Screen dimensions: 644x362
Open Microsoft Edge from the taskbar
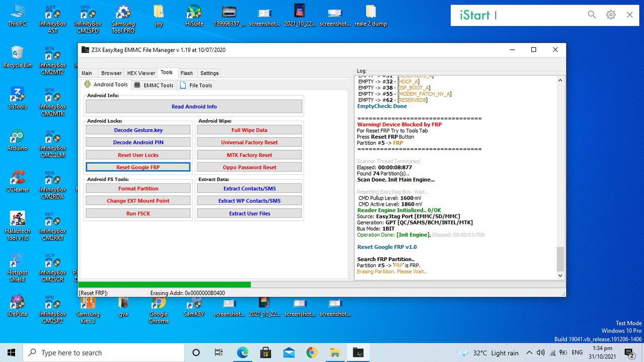[243, 352]
